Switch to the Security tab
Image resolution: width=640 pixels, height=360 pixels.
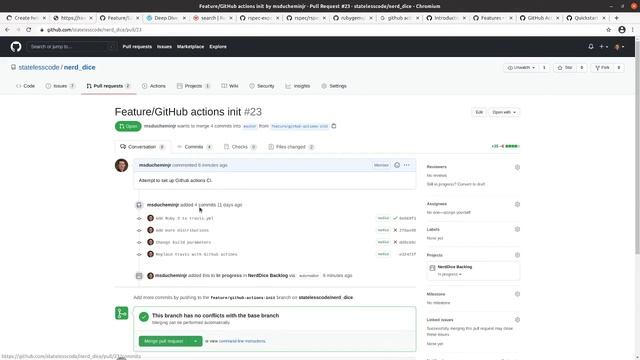click(262, 86)
